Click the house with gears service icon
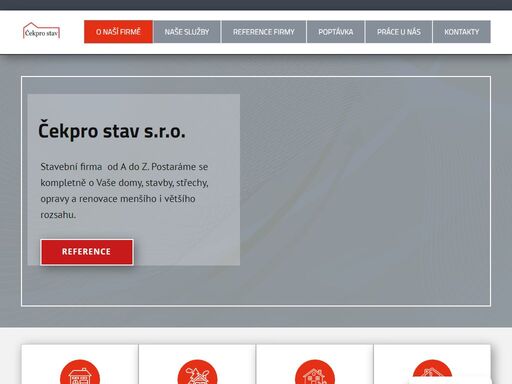 [315, 372]
